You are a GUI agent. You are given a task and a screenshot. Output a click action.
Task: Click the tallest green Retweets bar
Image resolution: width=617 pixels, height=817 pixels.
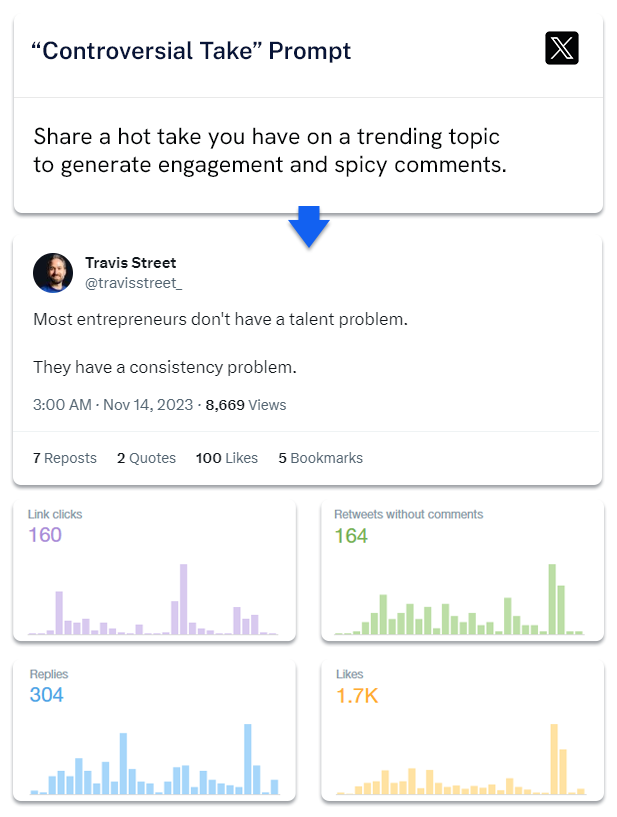pyautogui.click(x=552, y=599)
